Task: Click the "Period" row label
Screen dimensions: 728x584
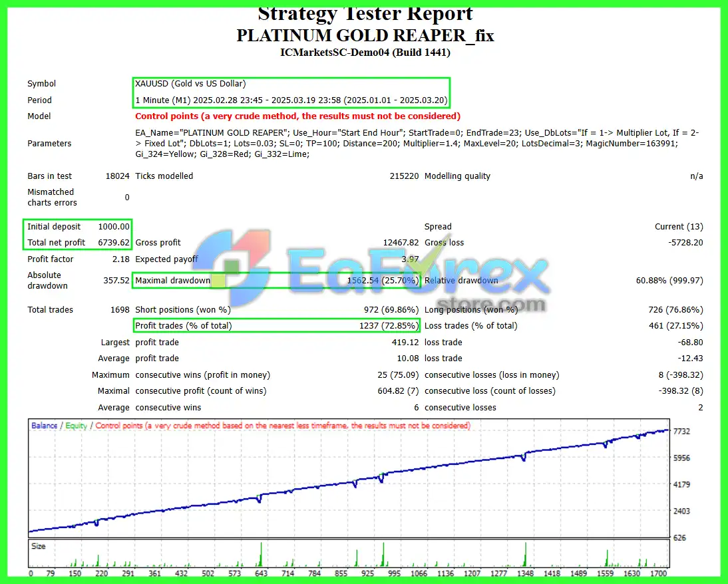Action: (x=39, y=100)
